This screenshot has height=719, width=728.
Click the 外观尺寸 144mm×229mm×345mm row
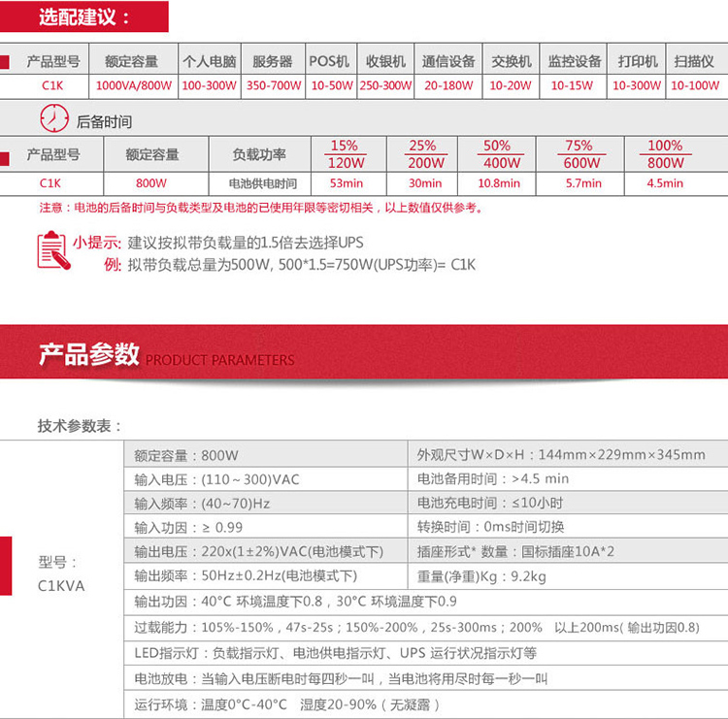[568, 455]
